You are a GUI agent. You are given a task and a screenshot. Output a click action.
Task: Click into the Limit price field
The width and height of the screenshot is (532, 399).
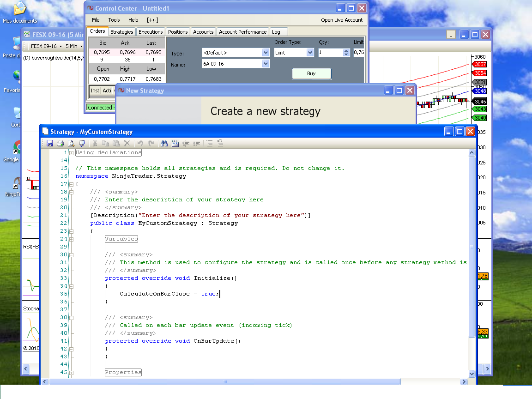pos(359,53)
